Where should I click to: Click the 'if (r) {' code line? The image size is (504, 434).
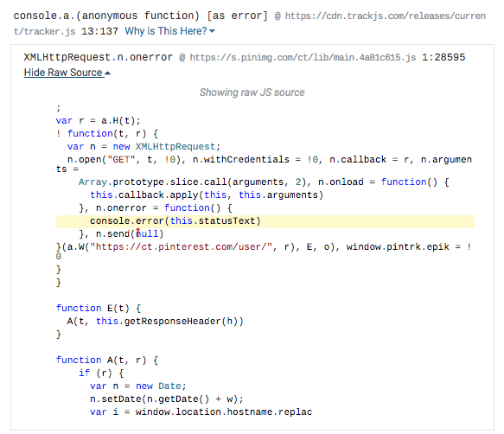[101, 373]
